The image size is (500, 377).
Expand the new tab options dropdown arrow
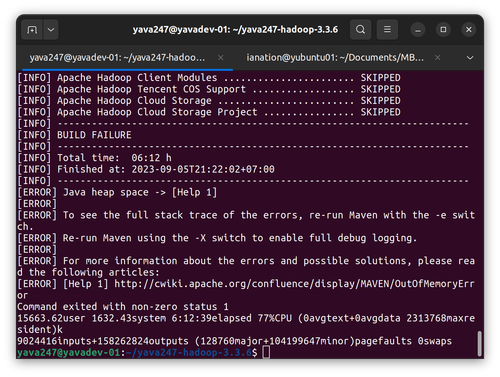coord(51,30)
